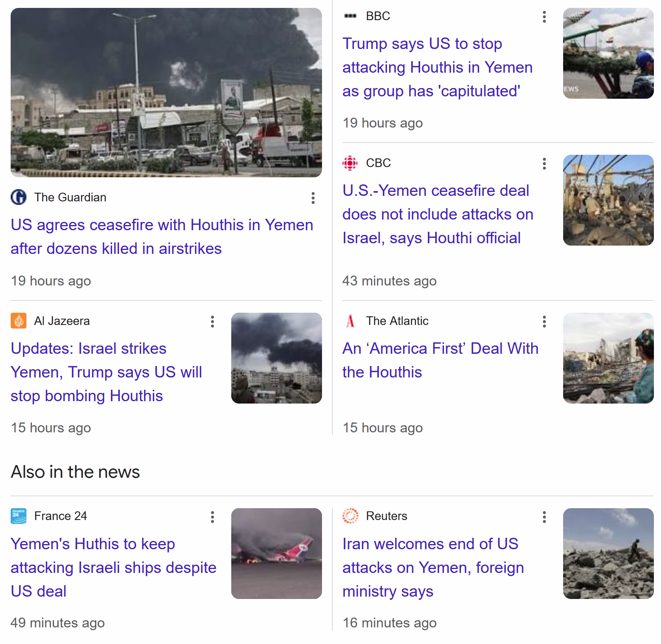This screenshot has width=661, height=644.
Task: Open the 'Iran welcomes end of US attacks' link
Action: point(433,568)
